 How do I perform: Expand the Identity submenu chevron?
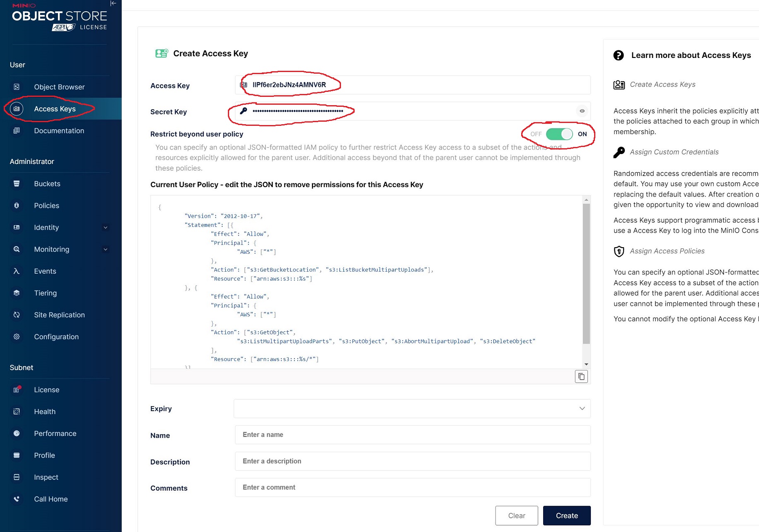tap(105, 228)
